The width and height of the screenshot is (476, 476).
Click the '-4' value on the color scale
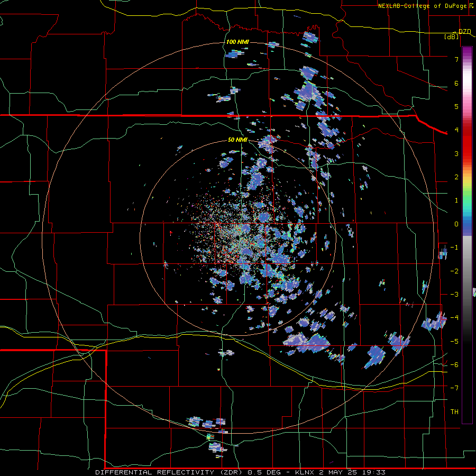pyautogui.click(x=454, y=318)
